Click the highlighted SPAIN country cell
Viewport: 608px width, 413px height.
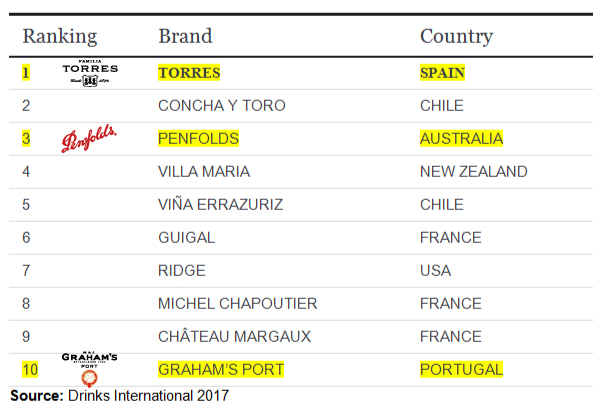[x=442, y=73]
